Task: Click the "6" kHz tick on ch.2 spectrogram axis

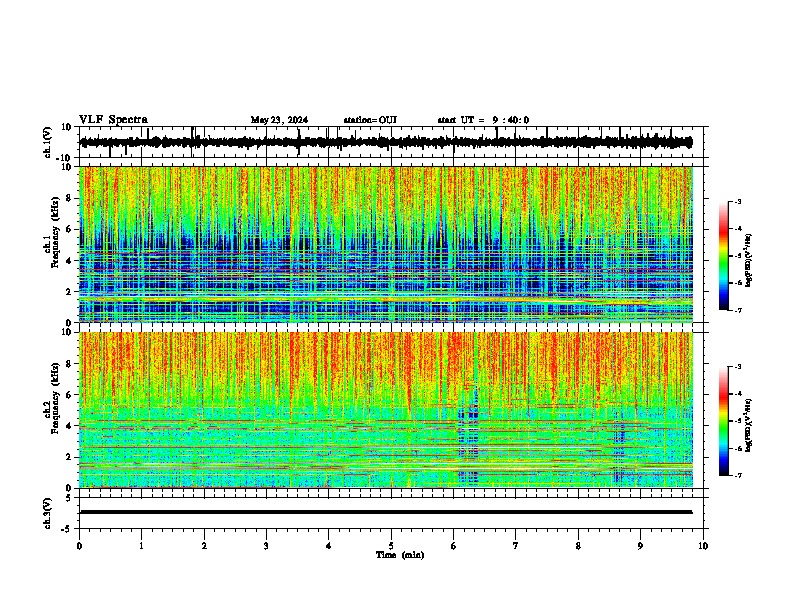Action: (70, 395)
